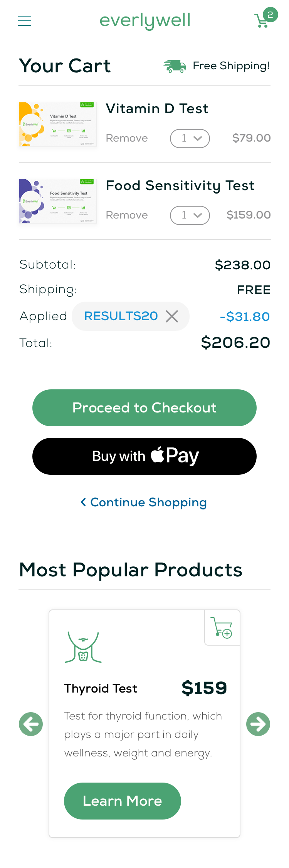Click the Food Sensitivity Test title

(x=180, y=186)
